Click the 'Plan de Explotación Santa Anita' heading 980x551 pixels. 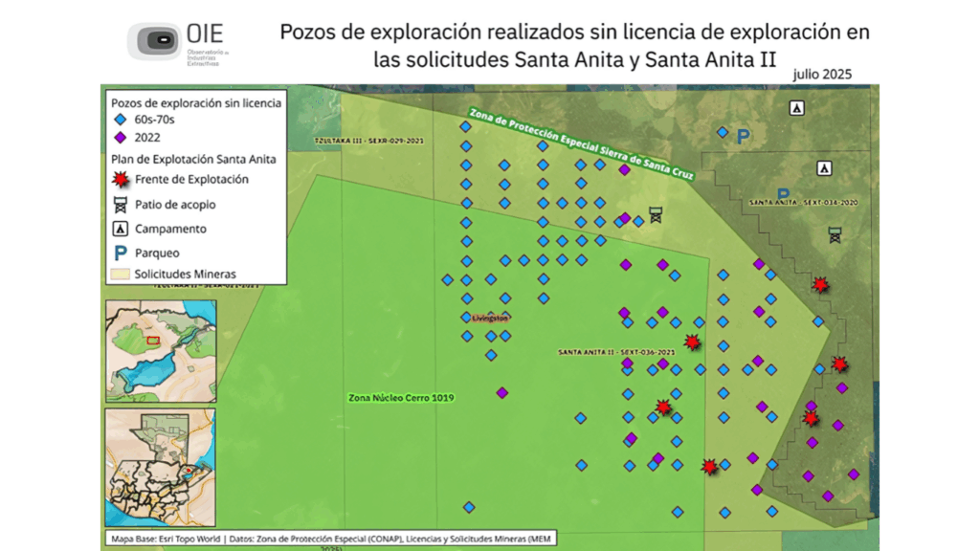coord(193,160)
